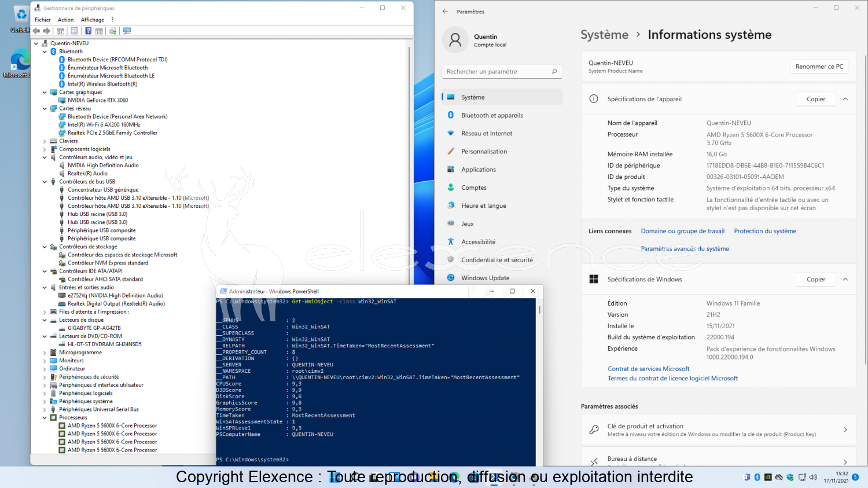Click the Forward arrow in Device Manager toolbar
The height and width of the screenshot is (488, 868).
(46, 31)
